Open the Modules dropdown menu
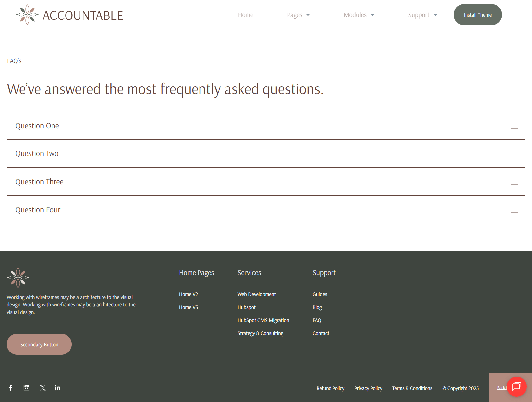This screenshot has height=402, width=532. coord(359,15)
